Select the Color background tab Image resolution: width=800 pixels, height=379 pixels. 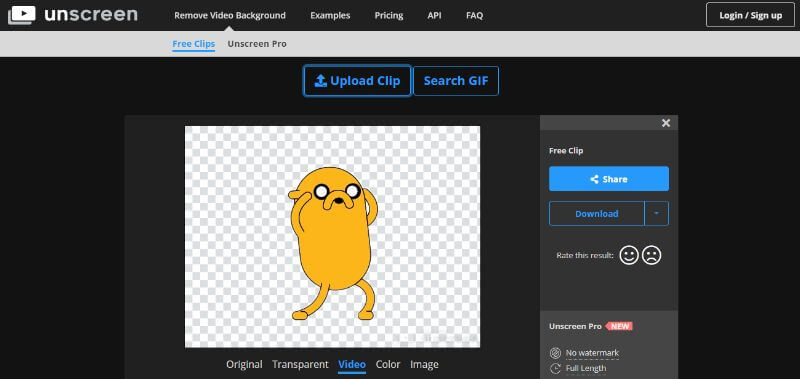pyautogui.click(x=388, y=364)
